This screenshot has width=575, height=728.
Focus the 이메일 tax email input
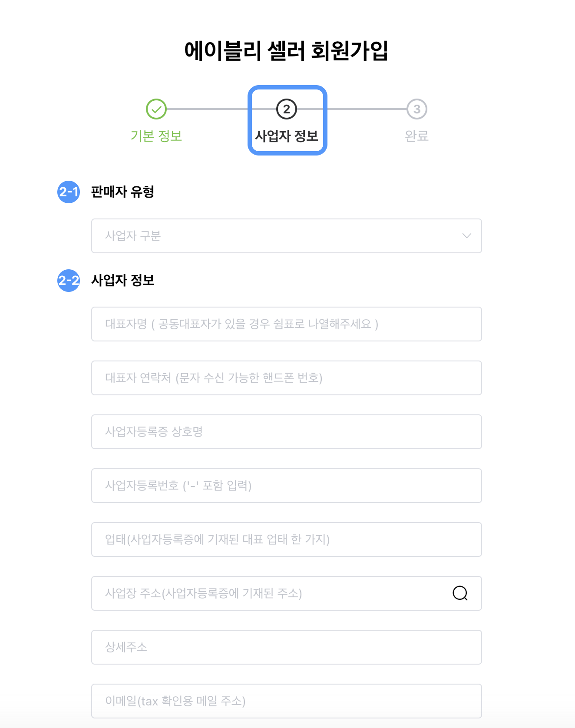point(287,701)
